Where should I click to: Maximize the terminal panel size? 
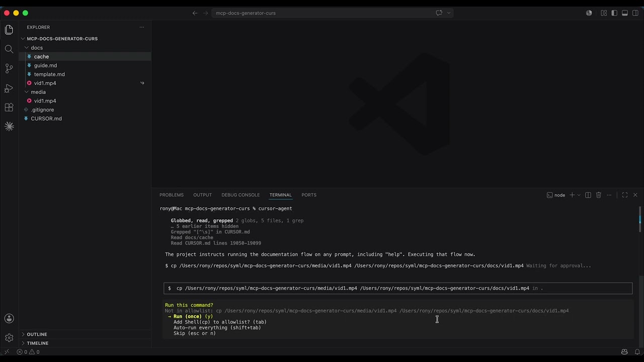(624, 195)
